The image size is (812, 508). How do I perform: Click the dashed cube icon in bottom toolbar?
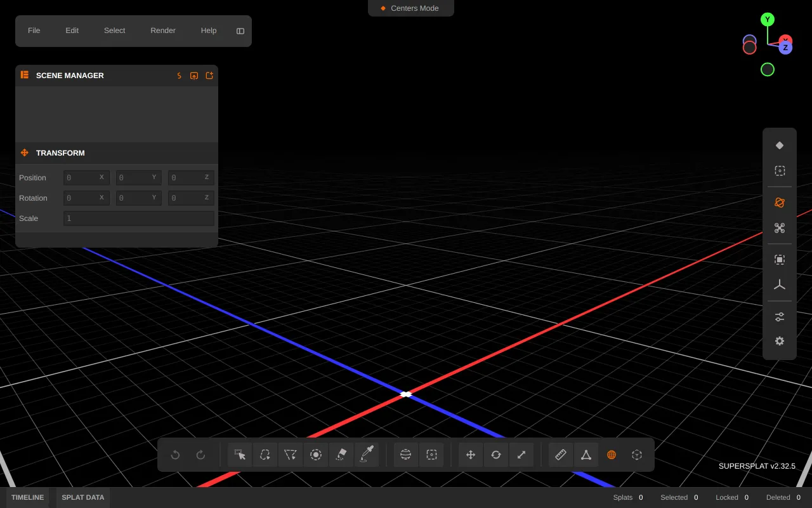click(637, 455)
